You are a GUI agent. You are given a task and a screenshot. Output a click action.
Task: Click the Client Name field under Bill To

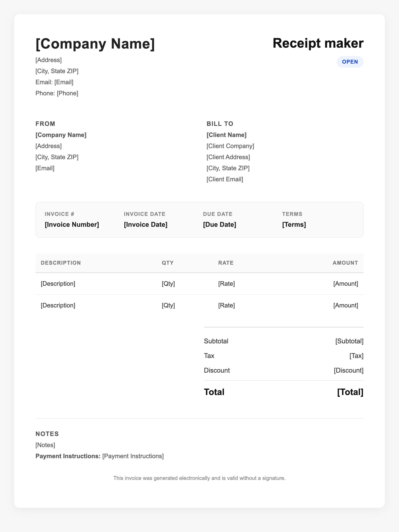pos(226,135)
